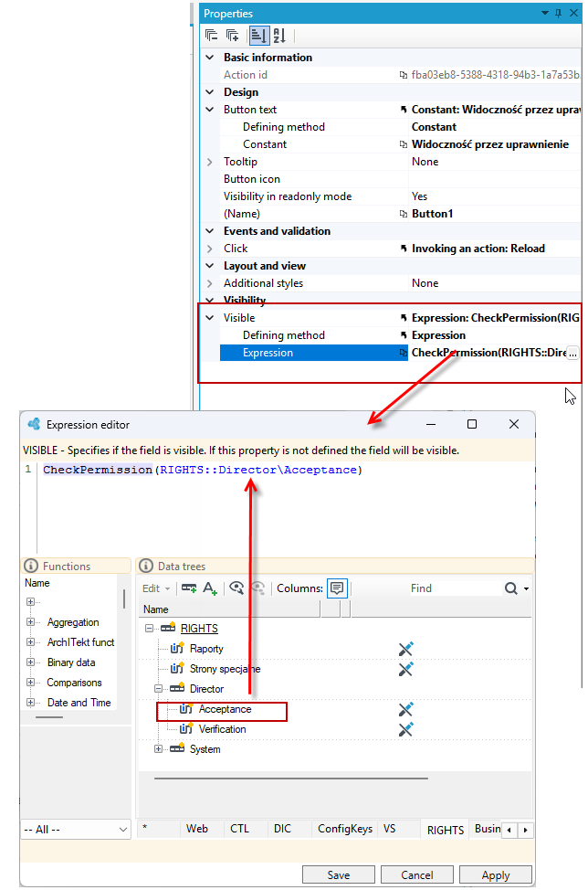Viewport: 588px width, 890px height.
Task: Click the disabled eye preview icon
Action: (258, 588)
